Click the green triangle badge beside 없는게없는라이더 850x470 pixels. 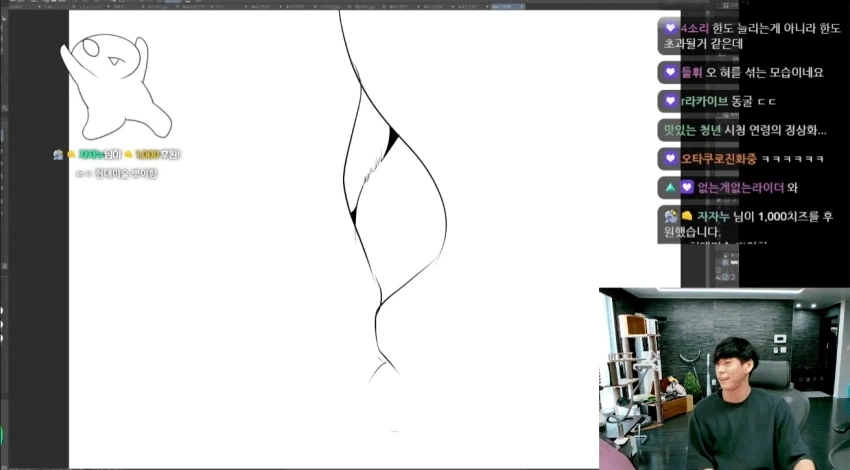pyautogui.click(x=671, y=188)
